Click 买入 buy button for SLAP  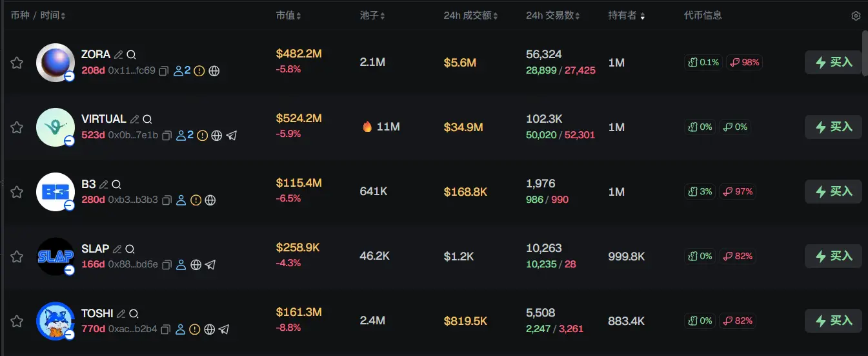833,257
